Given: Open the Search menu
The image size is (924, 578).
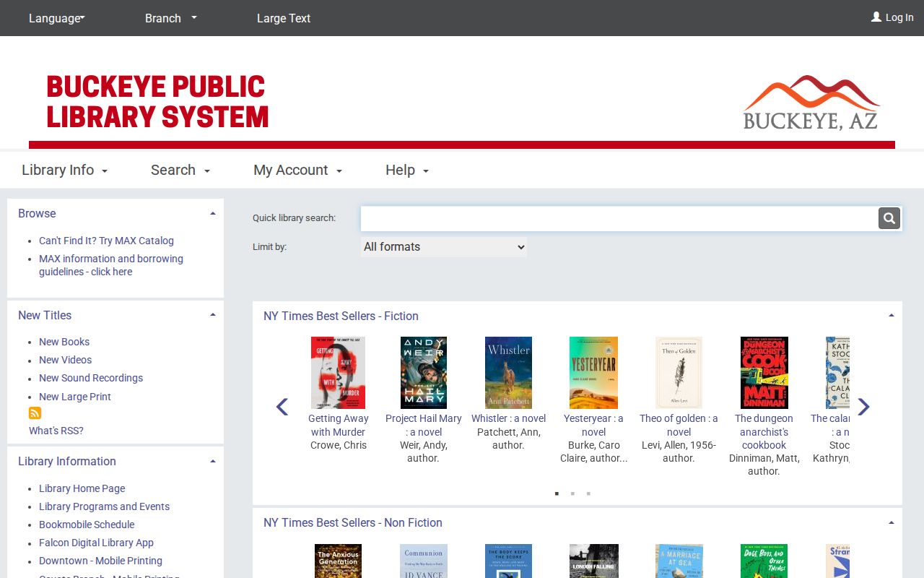Looking at the screenshot, I should (x=180, y=171).
